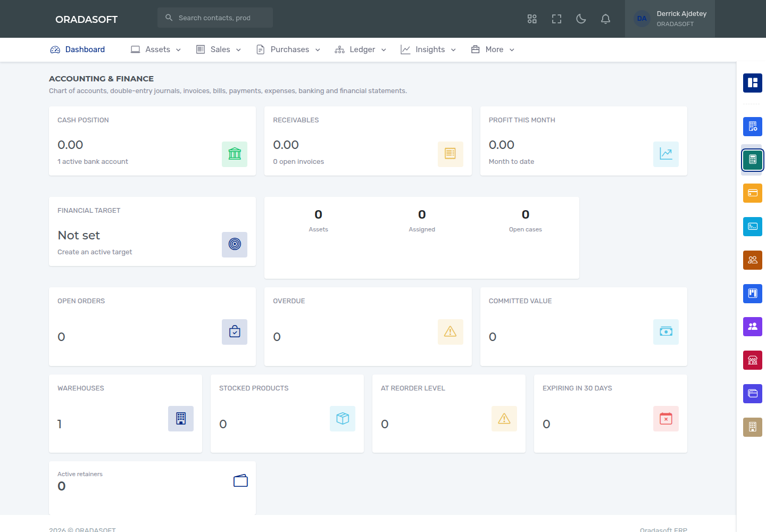Expand the Ledger menu dropdown
This screenshot has width=766, height=532.
point(361,49)
